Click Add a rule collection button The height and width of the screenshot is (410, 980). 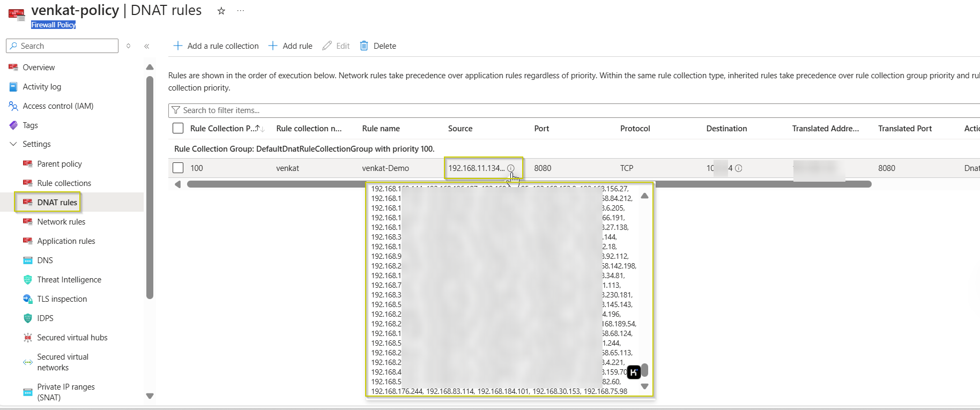pos(216,46)
